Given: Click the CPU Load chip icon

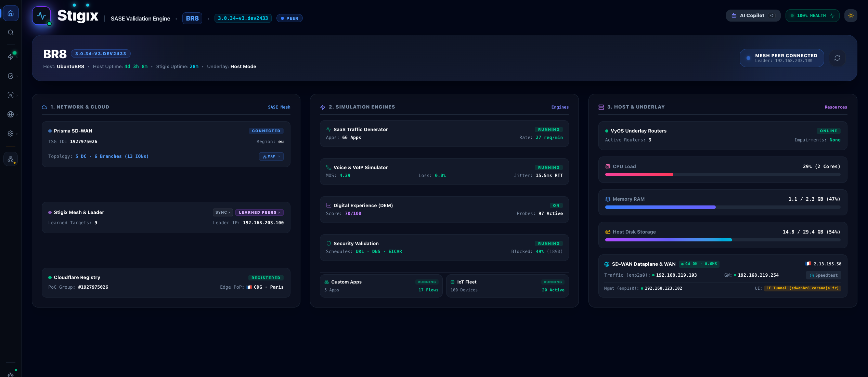Looking at the screenshot, I should 608,166.
